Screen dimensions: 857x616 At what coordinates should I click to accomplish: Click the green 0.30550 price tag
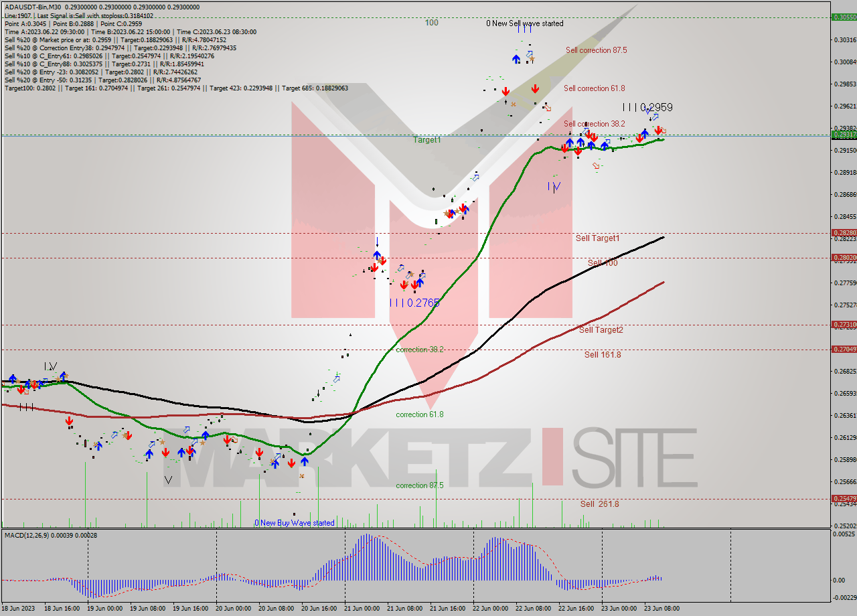click(844, 17)
